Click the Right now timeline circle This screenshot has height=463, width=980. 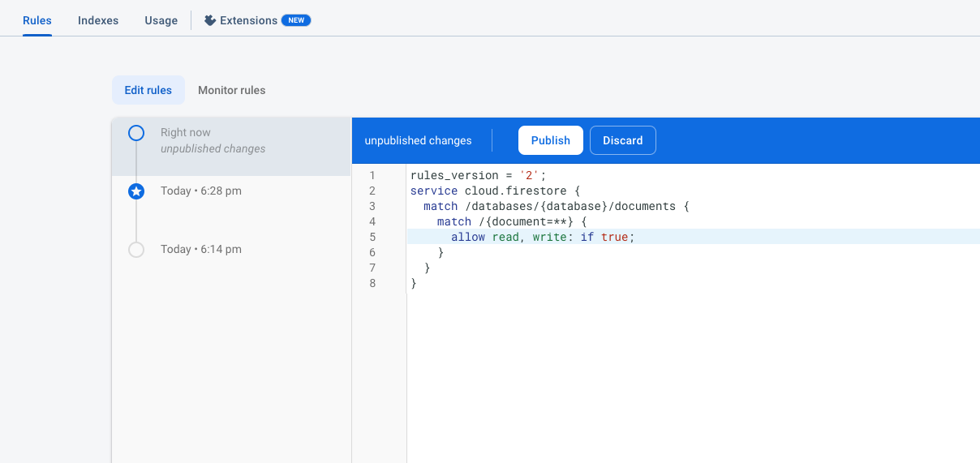tap(136, 133)
